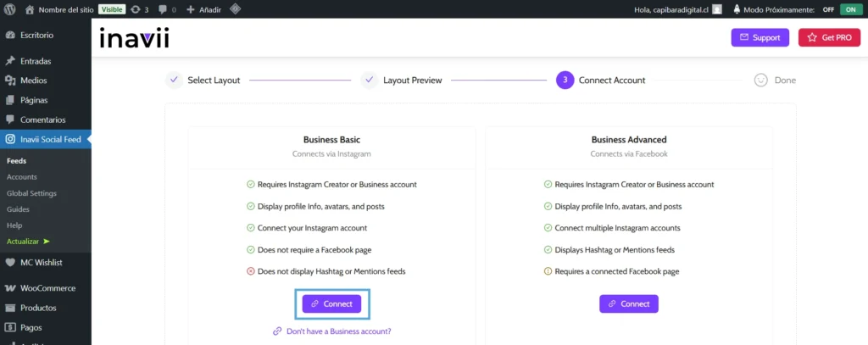Go to Global Settings submenu item
Viewport: 868px width, 345px height.
click(31, 193)
